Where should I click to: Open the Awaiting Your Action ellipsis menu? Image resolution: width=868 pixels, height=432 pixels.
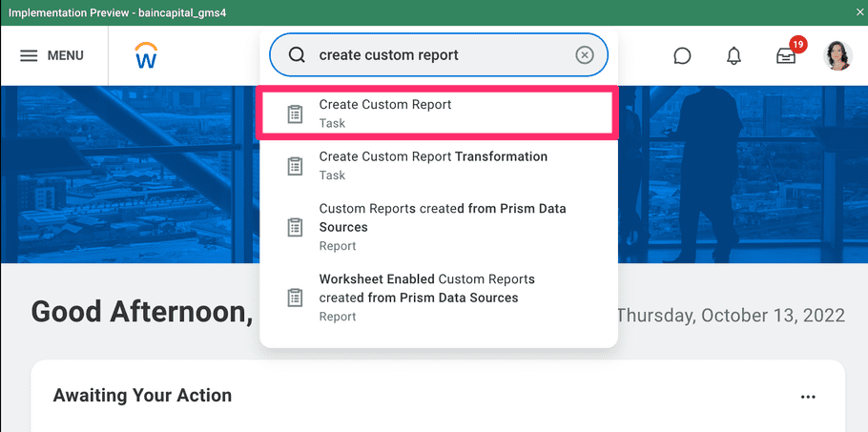(x=808, y=397)
